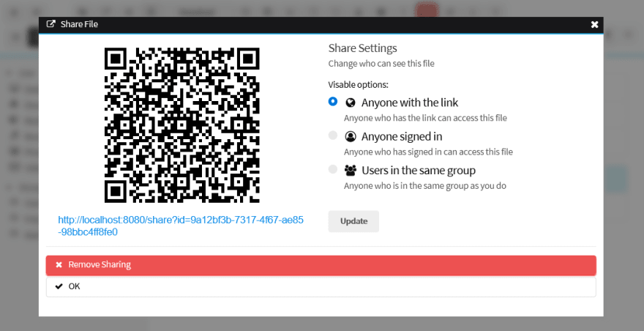The width and height of the screenshot is (644, 331).
Task: Click the 'Users in the same group' label text
Action: click(x=418, y=170)
